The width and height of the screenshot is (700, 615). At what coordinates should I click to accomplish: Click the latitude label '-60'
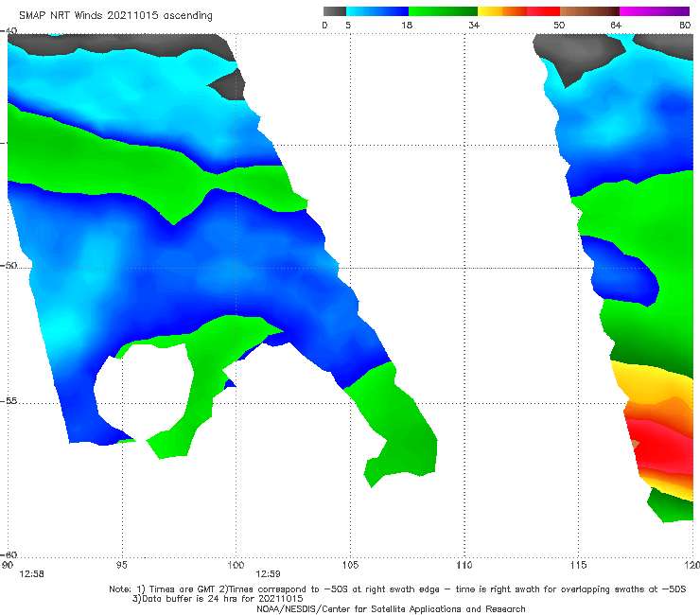click(x=9, y=554)
